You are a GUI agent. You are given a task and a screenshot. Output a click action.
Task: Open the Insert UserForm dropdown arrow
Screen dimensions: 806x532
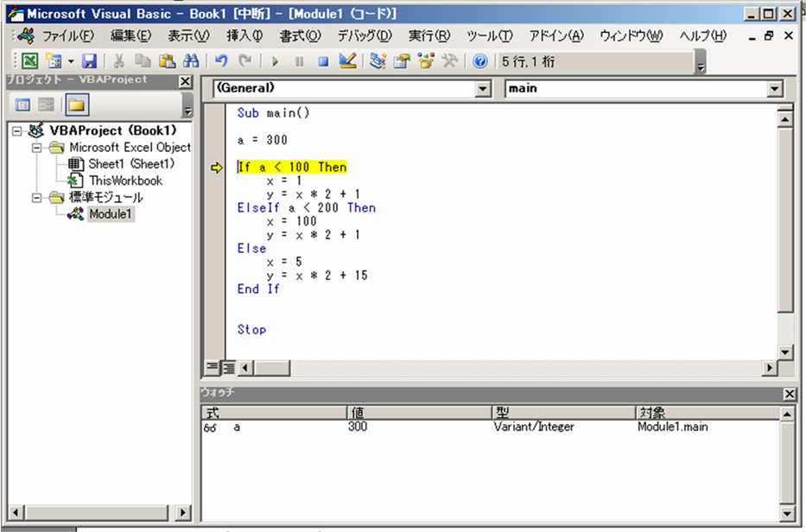click(71, 61)
